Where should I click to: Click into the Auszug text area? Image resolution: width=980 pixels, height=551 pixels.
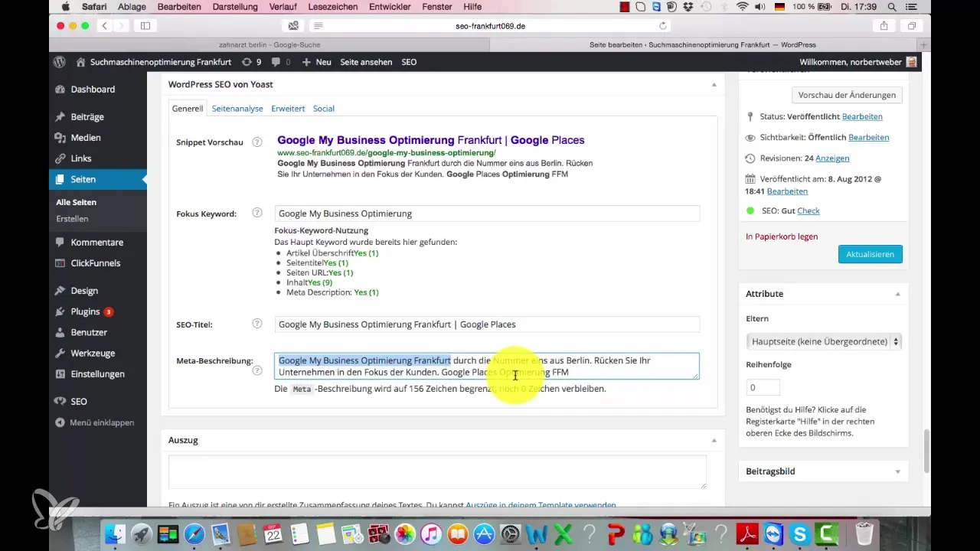point(437,471)
